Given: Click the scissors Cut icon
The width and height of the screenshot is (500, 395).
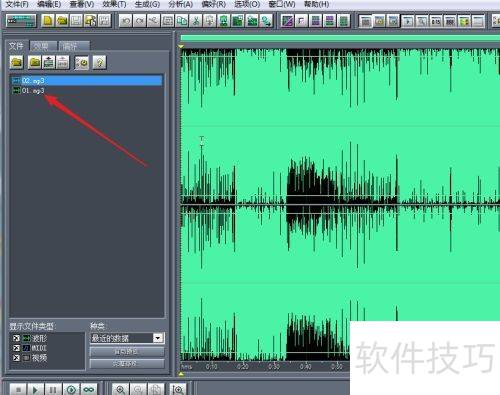Looking at the screenshot, I should pyautogui.click(x=196, y=21).
